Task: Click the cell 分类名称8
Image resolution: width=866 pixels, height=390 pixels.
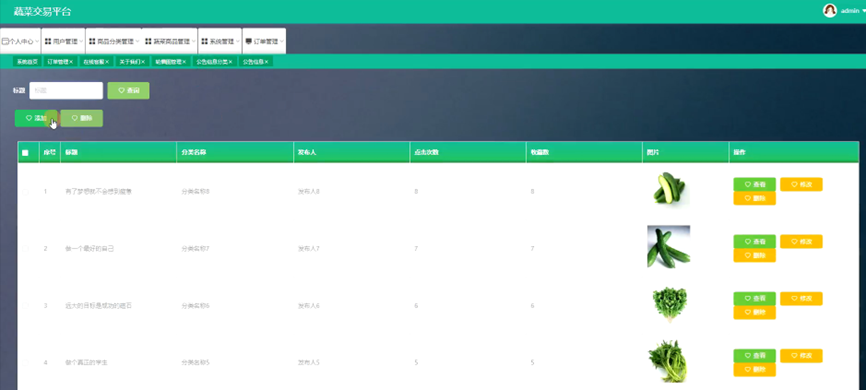Action: 196,192
